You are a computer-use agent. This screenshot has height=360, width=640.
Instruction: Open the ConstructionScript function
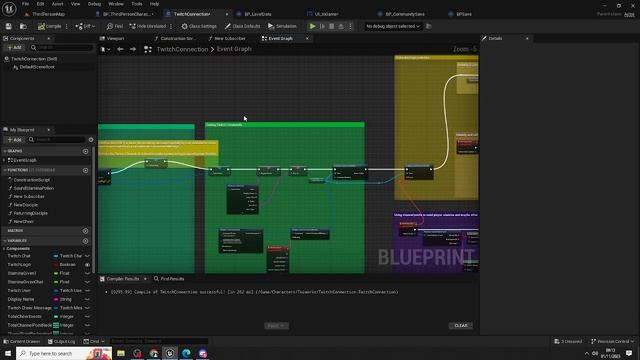pos(31,180)
